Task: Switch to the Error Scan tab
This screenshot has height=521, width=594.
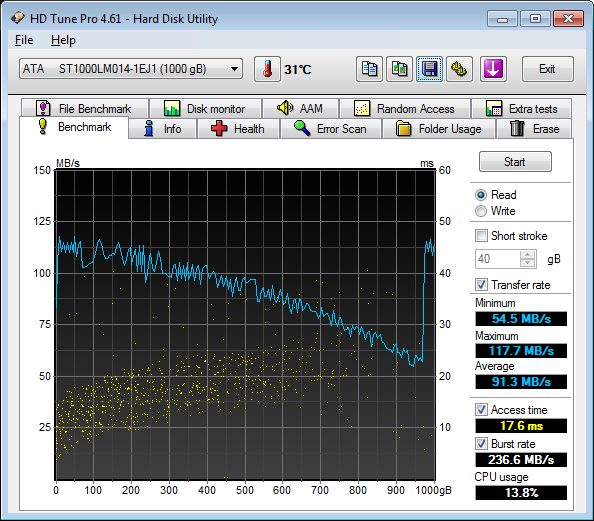Action: (x=330, y=129)
